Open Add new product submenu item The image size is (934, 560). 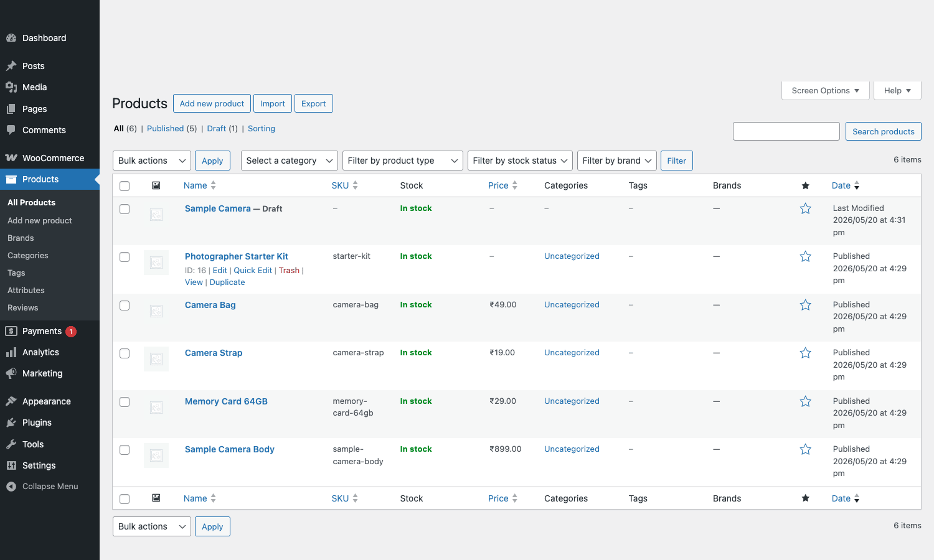pyautogui.click(x=40, y=220)
